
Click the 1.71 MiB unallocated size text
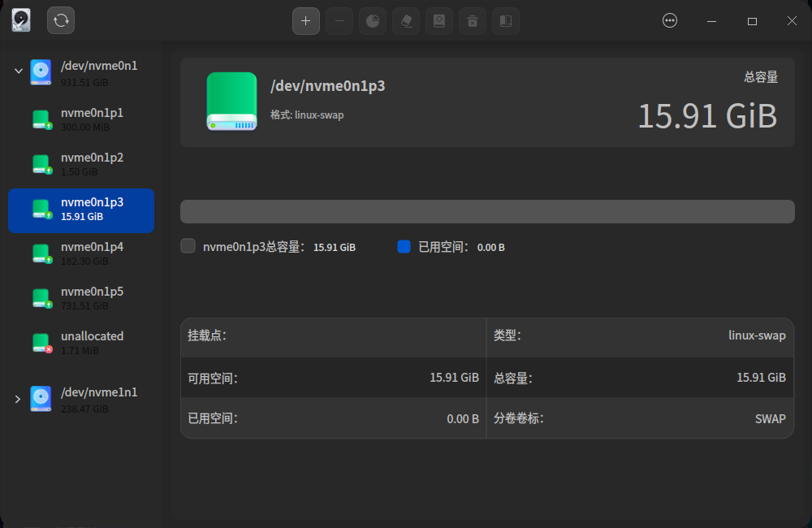click(80, 351)
